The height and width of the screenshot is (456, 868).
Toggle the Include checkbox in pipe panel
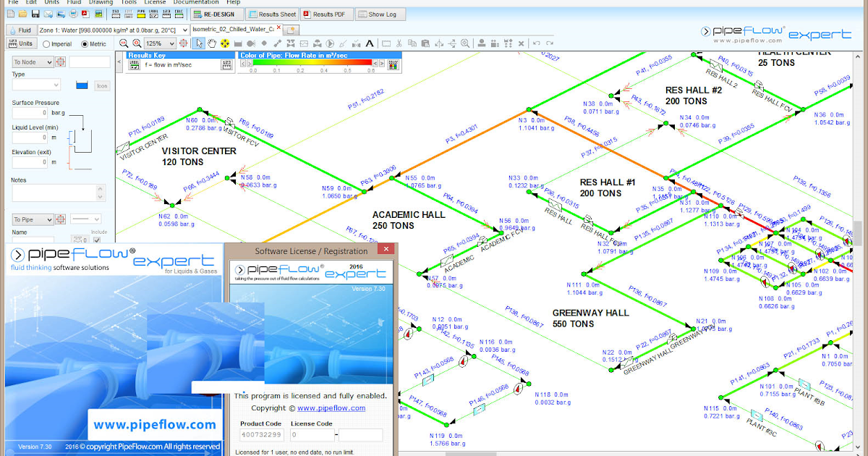click(x=96, y=240)
